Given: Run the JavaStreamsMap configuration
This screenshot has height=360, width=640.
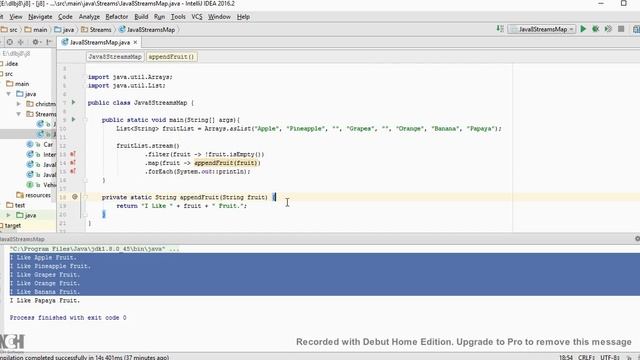Looking at the screenshot, I should click(583, 29).
